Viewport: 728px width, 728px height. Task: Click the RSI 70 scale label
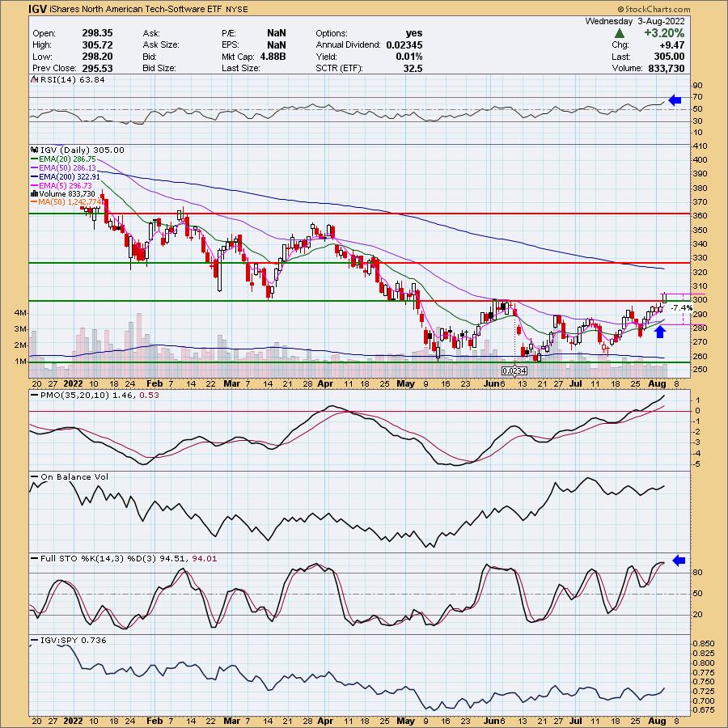click(697, 97)
